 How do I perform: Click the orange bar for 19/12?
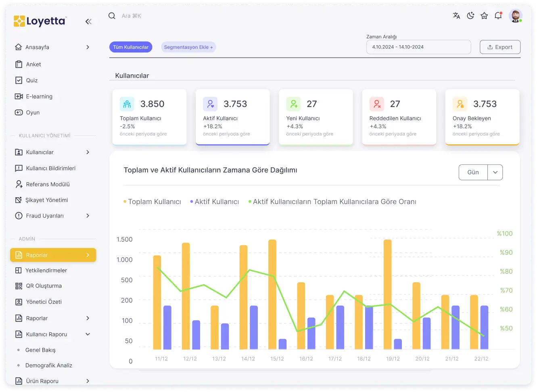388,294
